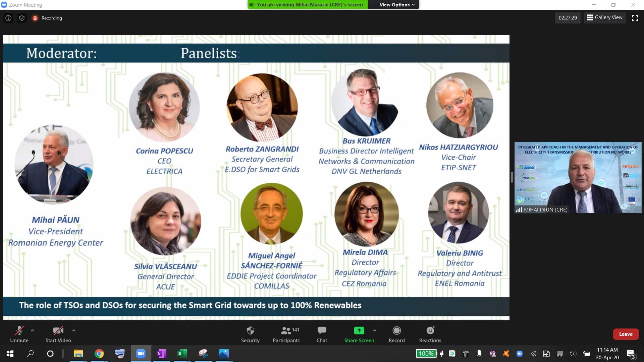
Task: Open Google Chrome from taskbar
Action: pyautogui.click(x=99, y=354)
